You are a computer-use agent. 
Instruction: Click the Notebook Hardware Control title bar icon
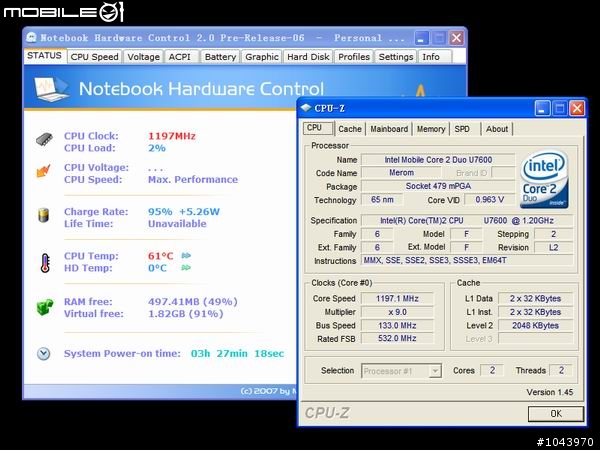[x=31, y=38]
